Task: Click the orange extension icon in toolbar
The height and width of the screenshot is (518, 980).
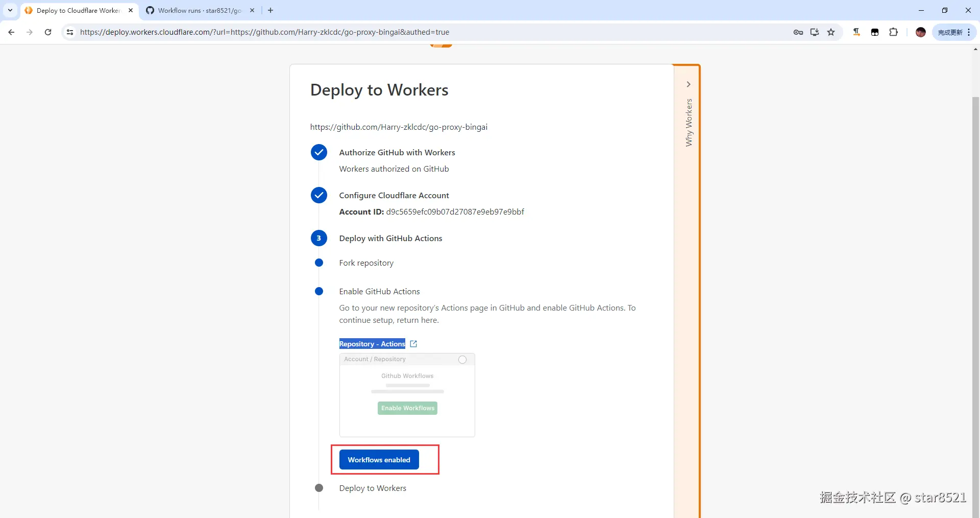Action: 856,32
